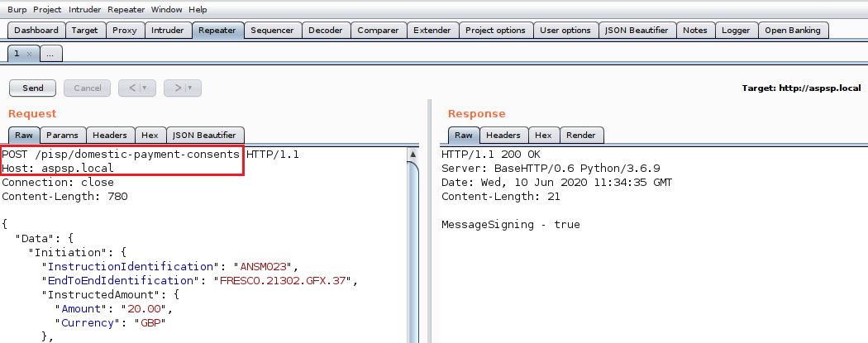Viewport: 868px width, 343px height.
Task: Select the Repeater tab
Action: coord(217,31)
